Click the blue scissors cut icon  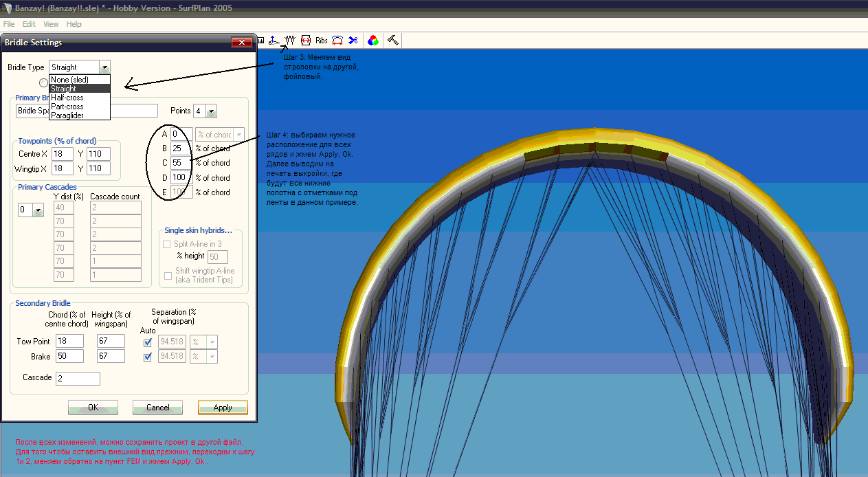(353, 41)
